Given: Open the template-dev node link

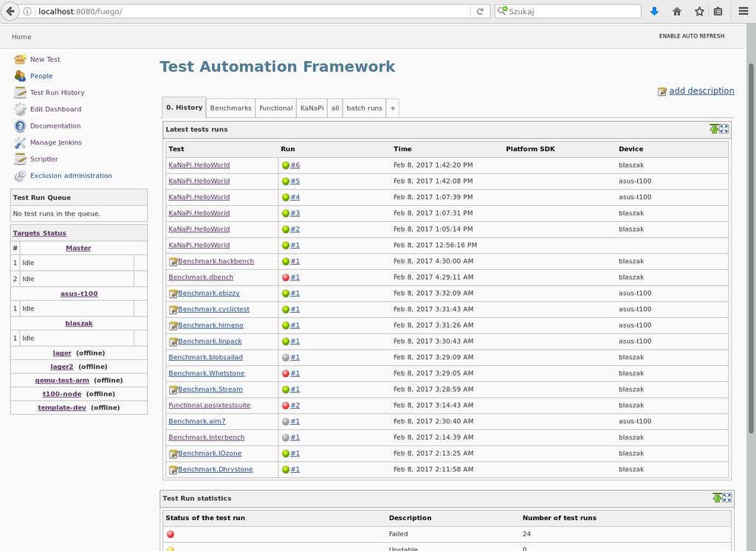Looking at the screenshot, I should click(x=62, y=407).
